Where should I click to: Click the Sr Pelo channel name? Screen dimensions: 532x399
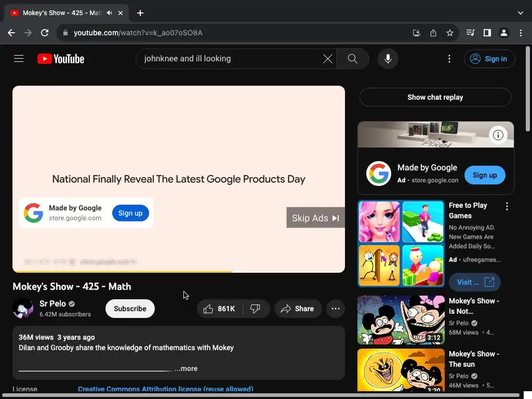52,303
